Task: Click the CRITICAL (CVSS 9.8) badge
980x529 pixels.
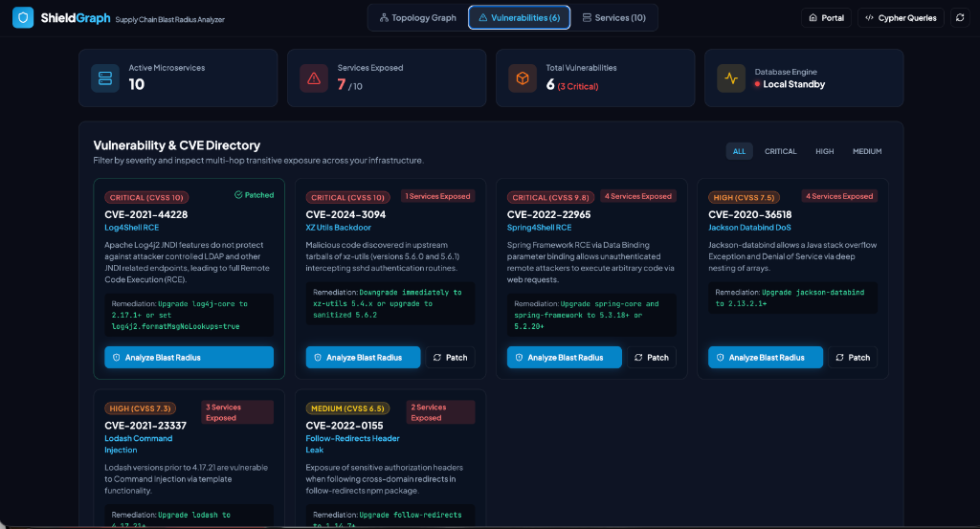Action: pyautogui.click(x=550, y=197)
